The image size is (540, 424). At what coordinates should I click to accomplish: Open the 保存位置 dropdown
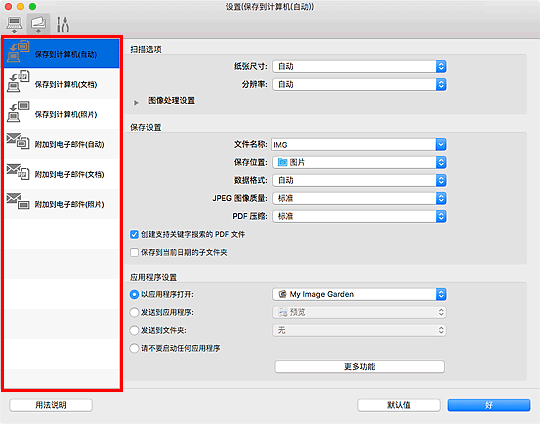pos(359,162)
